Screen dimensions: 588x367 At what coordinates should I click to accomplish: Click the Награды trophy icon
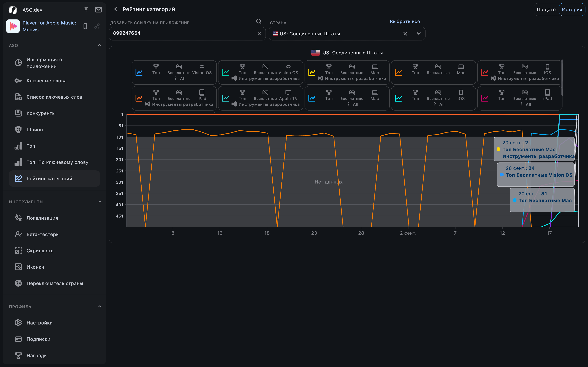(18, 355)
